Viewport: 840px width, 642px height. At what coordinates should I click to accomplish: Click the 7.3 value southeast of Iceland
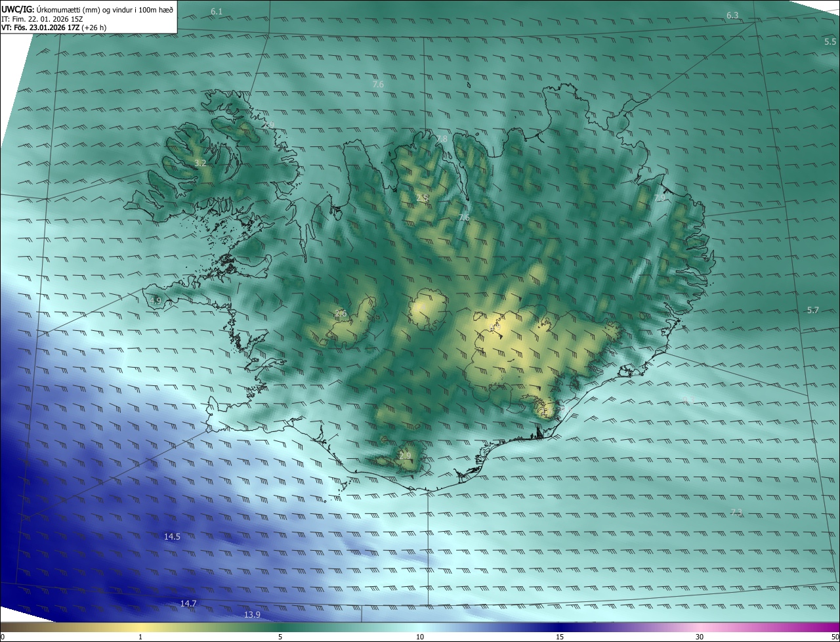pos(736,513)
